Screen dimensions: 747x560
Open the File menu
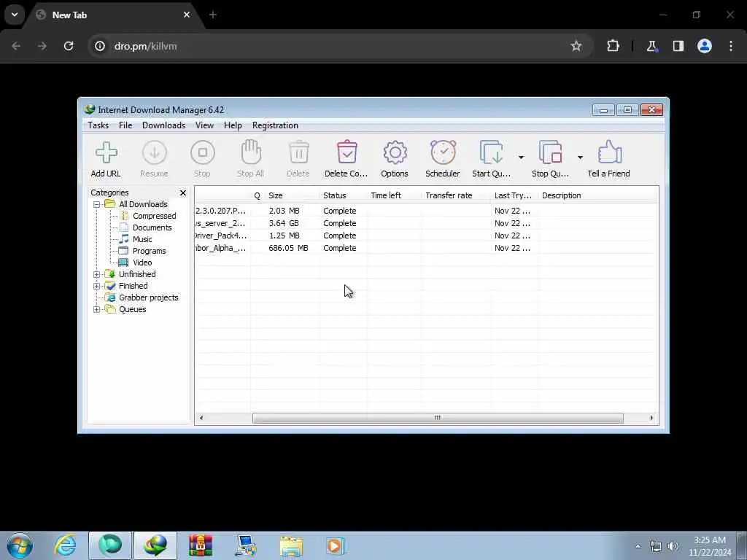tap(125, 125)
